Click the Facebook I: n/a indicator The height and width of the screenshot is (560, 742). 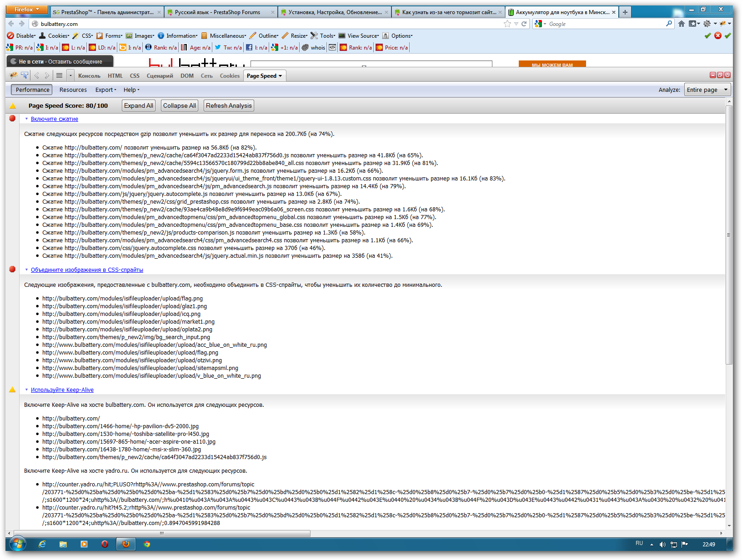click(257, 47)
